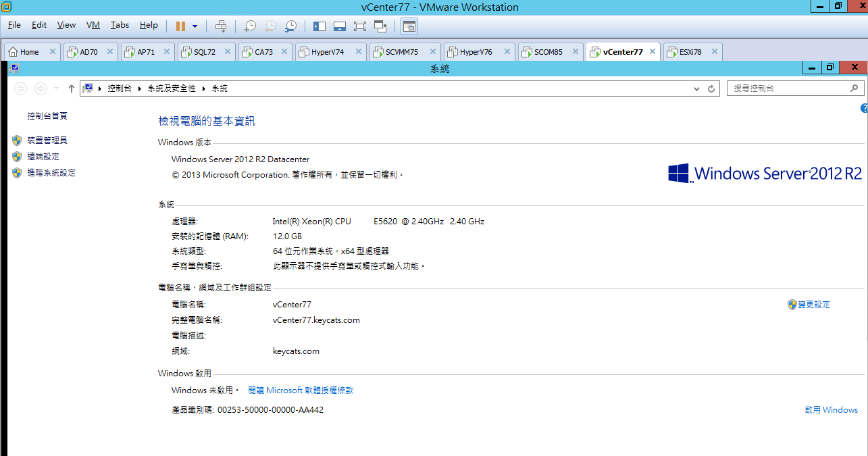Open recent locations dropdown beside Forward arrow

[57, 88]
